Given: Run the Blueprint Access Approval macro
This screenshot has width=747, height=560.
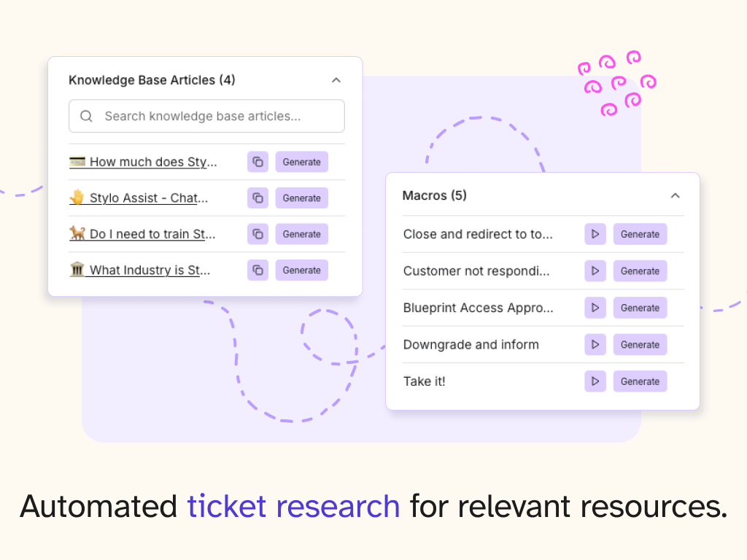Looking at the screenshot, I should 595,308.
